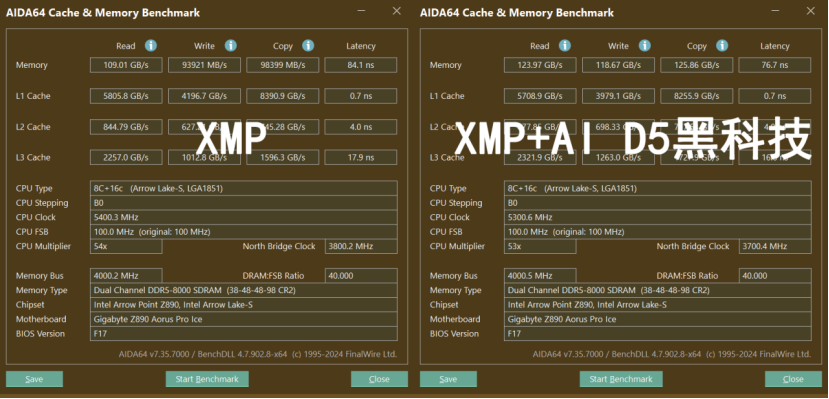Close left AIDA64 window via X
The width and height of the screenshot is (829, 399).
[397, 11]
